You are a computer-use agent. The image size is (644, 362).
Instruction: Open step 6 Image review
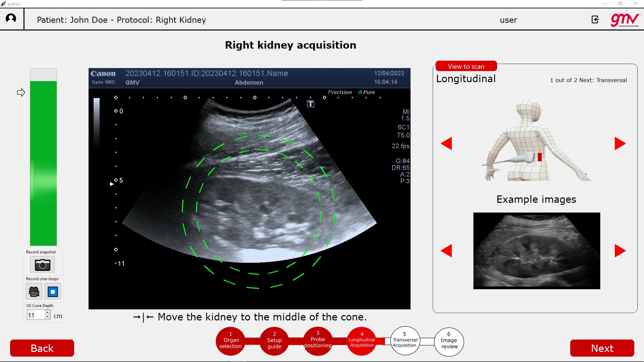pos(449,342)
